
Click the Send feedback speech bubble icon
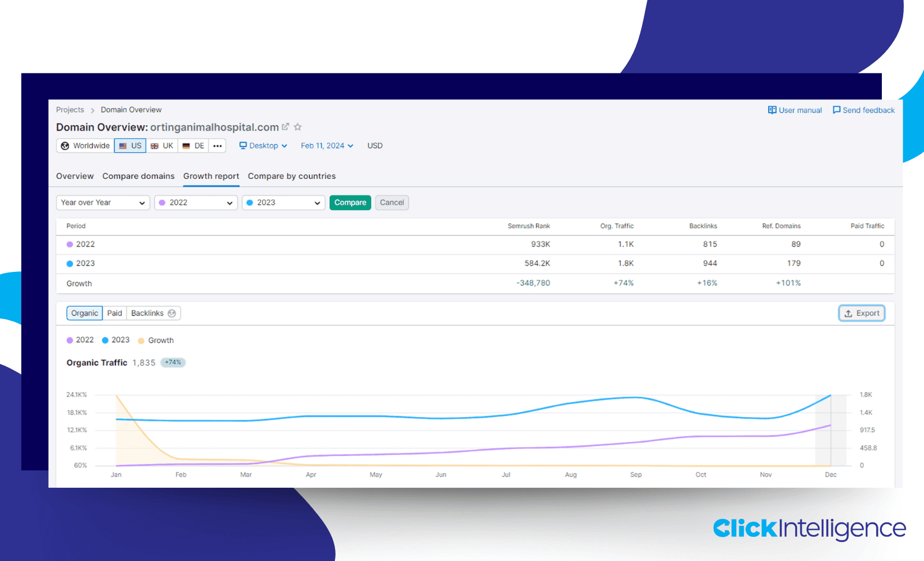tap(836, 110)
